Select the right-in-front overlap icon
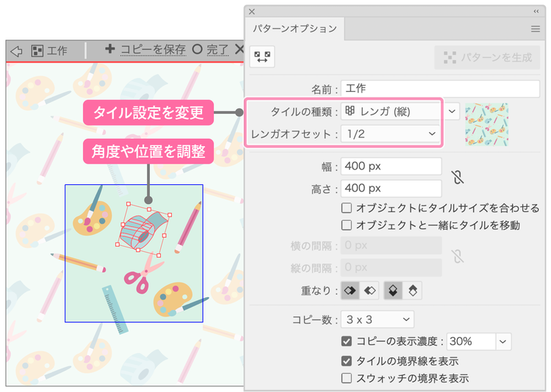The image size is (551, 392). coord(370,291)
